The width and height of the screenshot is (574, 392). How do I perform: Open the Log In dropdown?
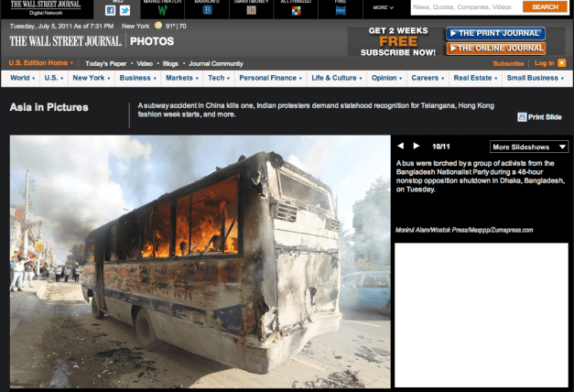pyautogui.click(x=546, y=63)
